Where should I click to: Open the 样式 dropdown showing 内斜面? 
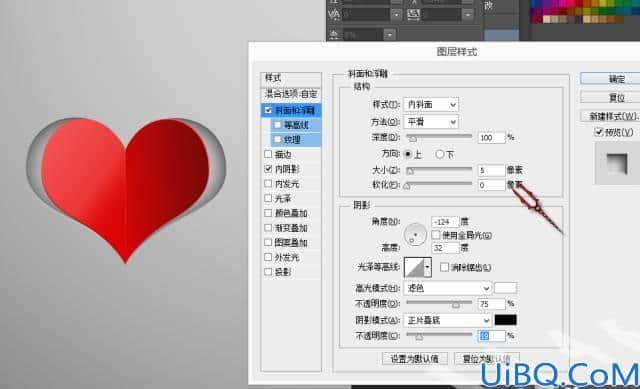pos(431,105)
